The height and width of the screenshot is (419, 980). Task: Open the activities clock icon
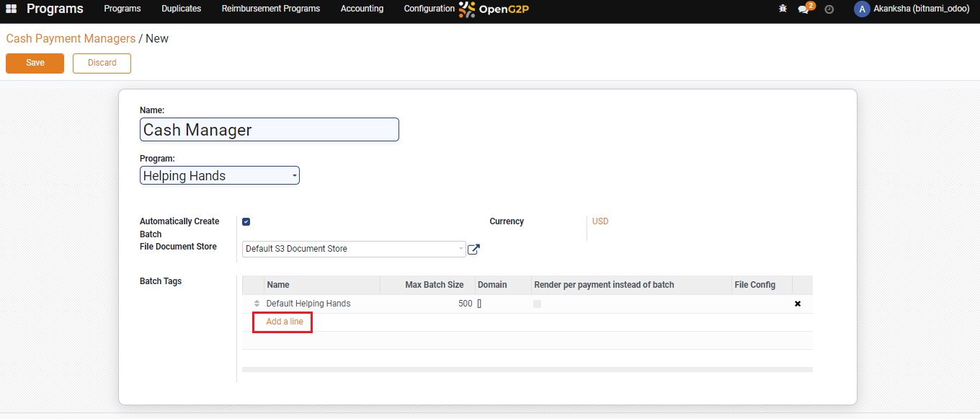pyautogui.click(x=829, y=9)
